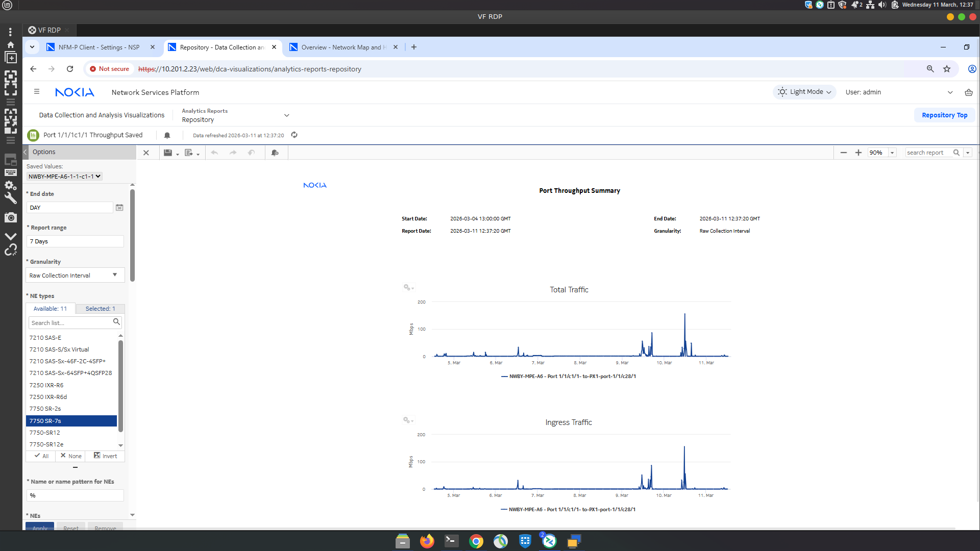This screenshot has height=551, width=980.
Task: Select 7750-SR12 in NE types list
Action: point(45,433)
